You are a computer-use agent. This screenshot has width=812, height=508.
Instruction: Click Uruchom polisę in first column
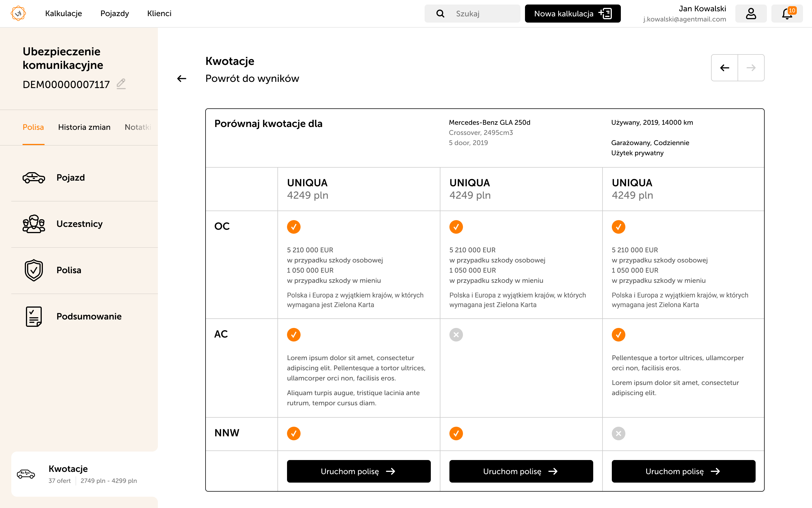point(359,471)
